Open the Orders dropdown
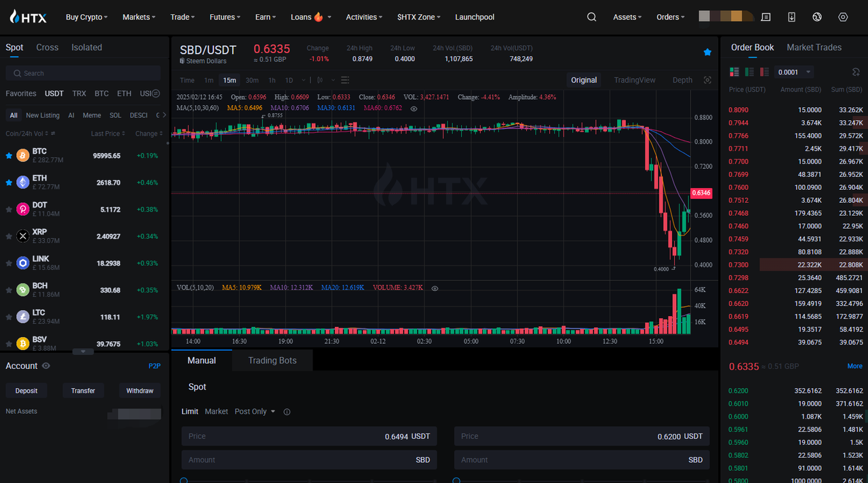The height and width of the screenshot is (483, 868). pyautogui.click(x=670, y=17)
